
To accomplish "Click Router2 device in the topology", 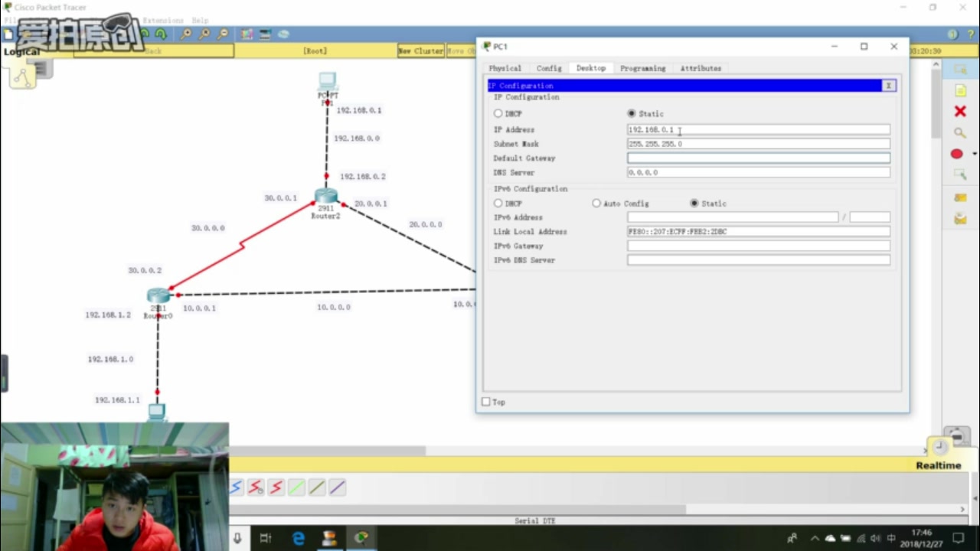I will coord(326,197).
